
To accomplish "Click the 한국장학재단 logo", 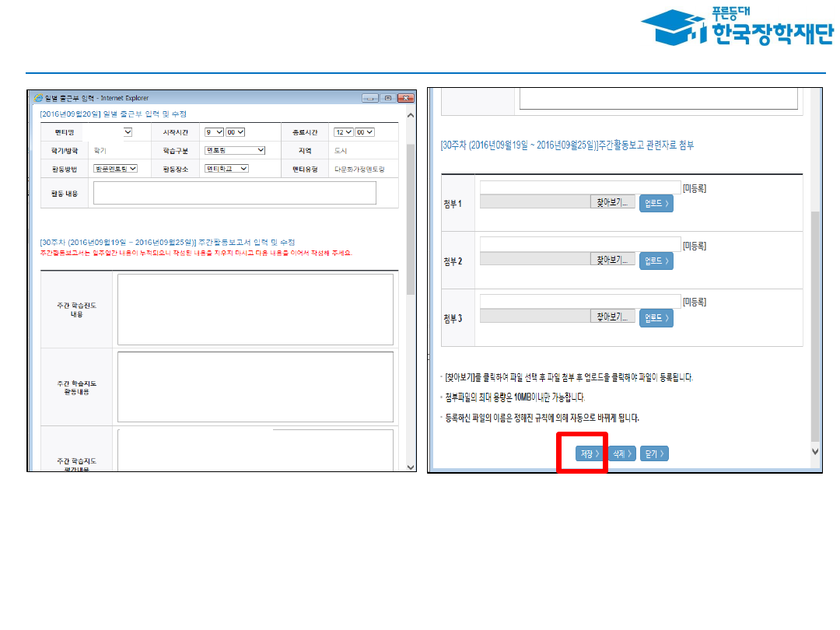I will pos(737,27).
